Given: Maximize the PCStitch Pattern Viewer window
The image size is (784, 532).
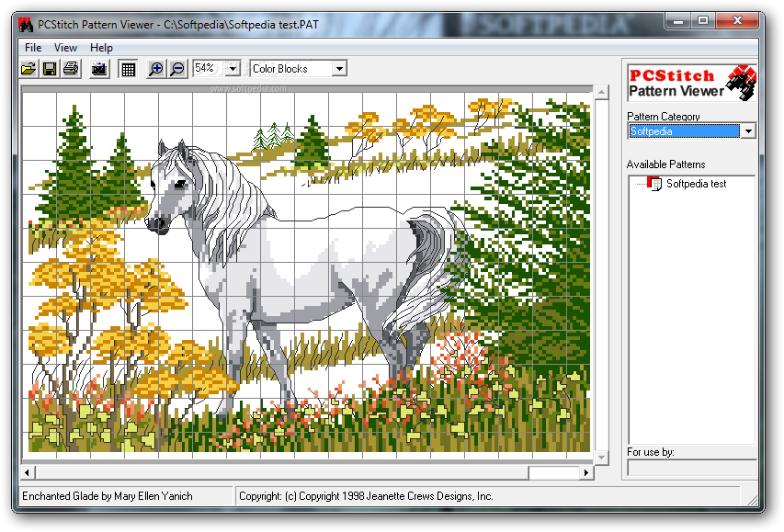Looking at the screenshot, I should tap(703, 20).
